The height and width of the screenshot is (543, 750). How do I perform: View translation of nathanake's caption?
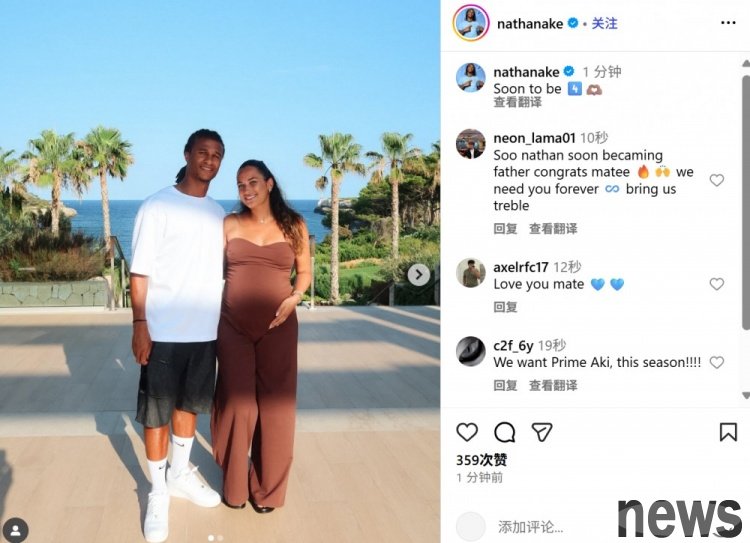[518, 102]
